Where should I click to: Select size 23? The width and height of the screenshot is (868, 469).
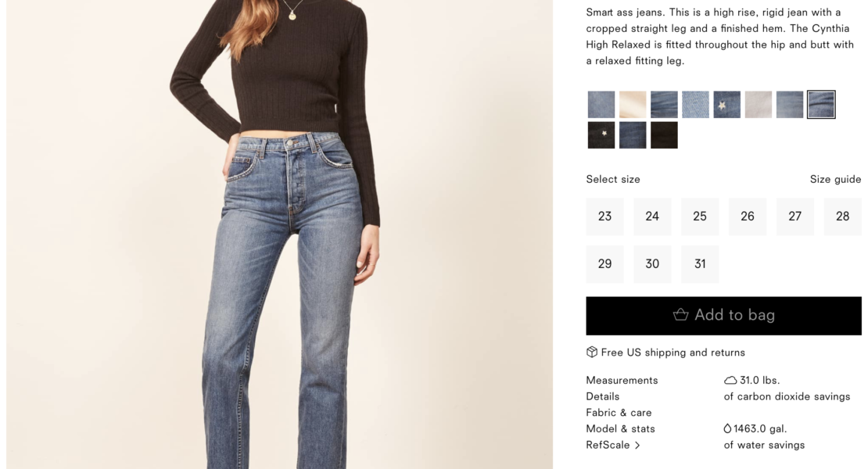click(604, 217)
